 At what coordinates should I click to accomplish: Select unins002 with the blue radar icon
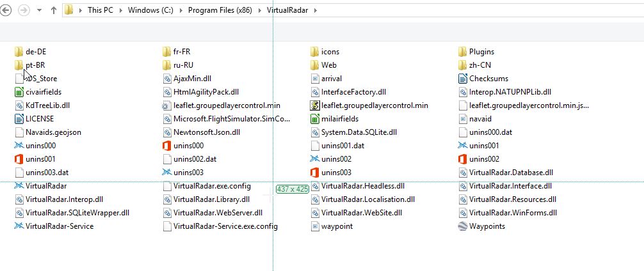pyautogui.click(x=331, y=159)
